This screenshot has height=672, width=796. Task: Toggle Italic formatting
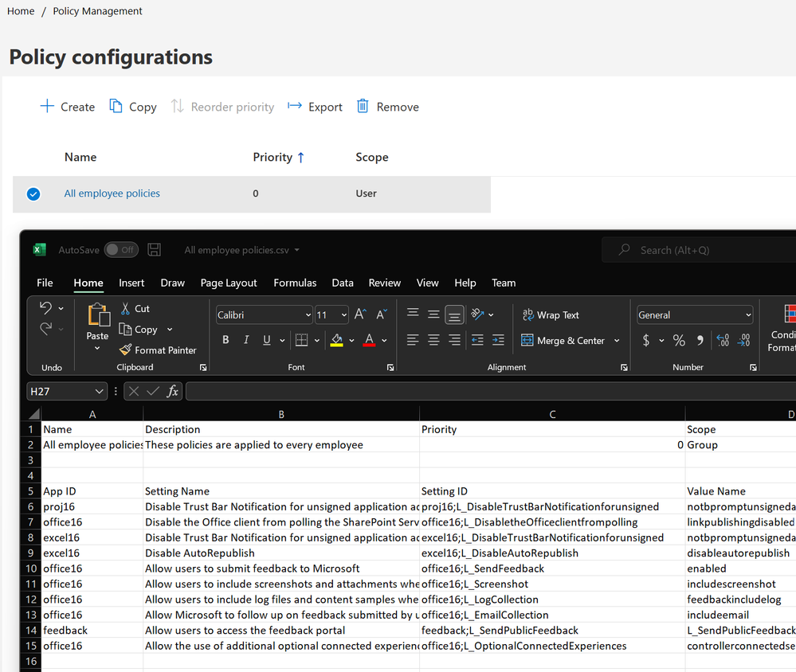(246, 340)
